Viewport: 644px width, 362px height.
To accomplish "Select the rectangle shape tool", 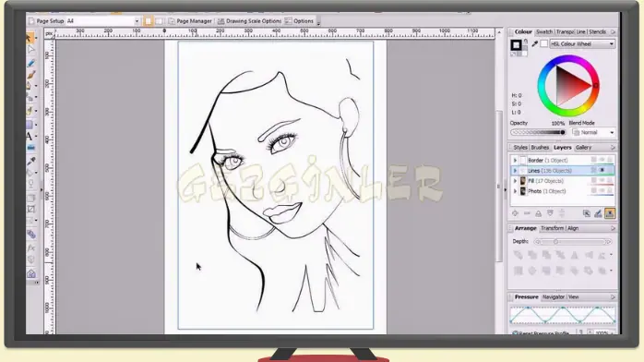I will coord(30,124).
